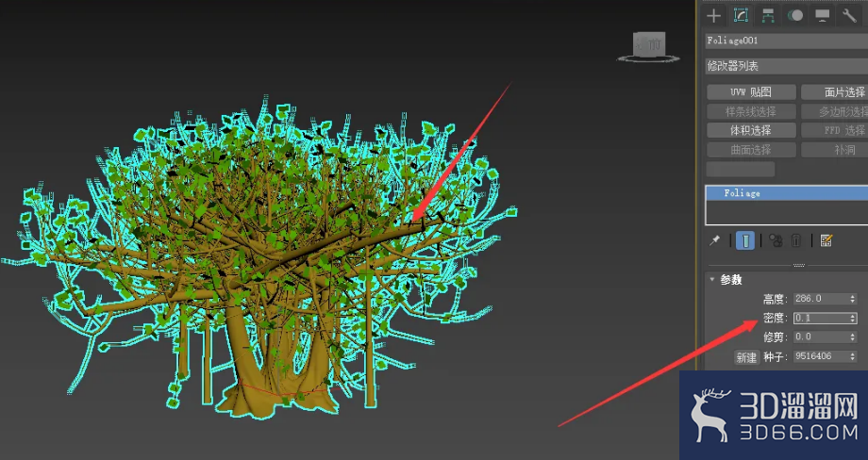Click the Foliage001 object name field
Viewport: 868px width, 460px height.
(787, 41)
